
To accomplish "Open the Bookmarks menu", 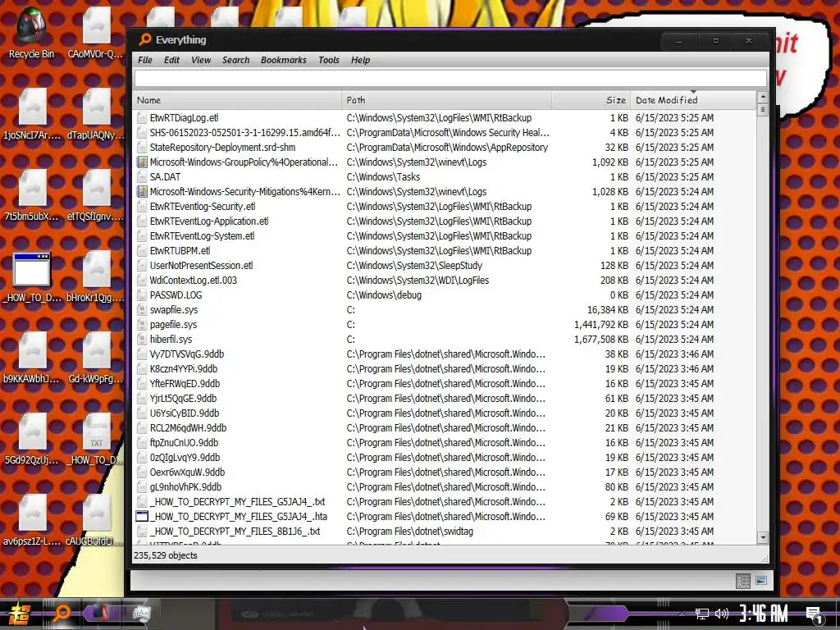I will (283, 60).
